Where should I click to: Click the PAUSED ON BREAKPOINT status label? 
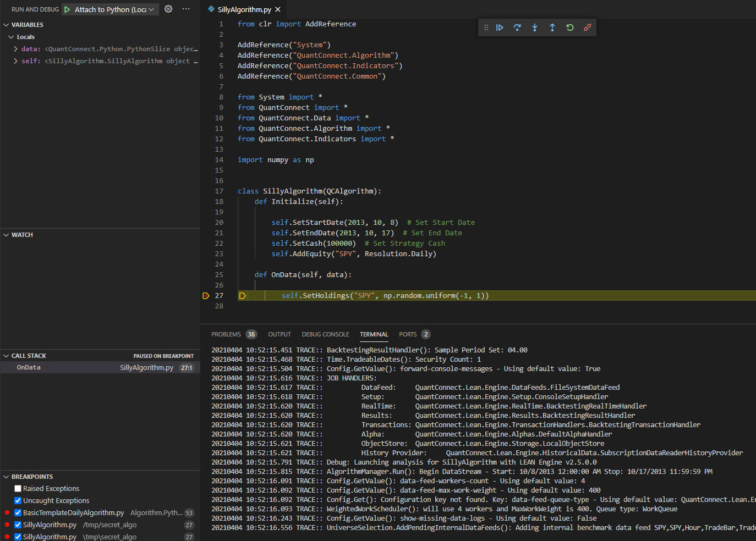pos(163,356)
